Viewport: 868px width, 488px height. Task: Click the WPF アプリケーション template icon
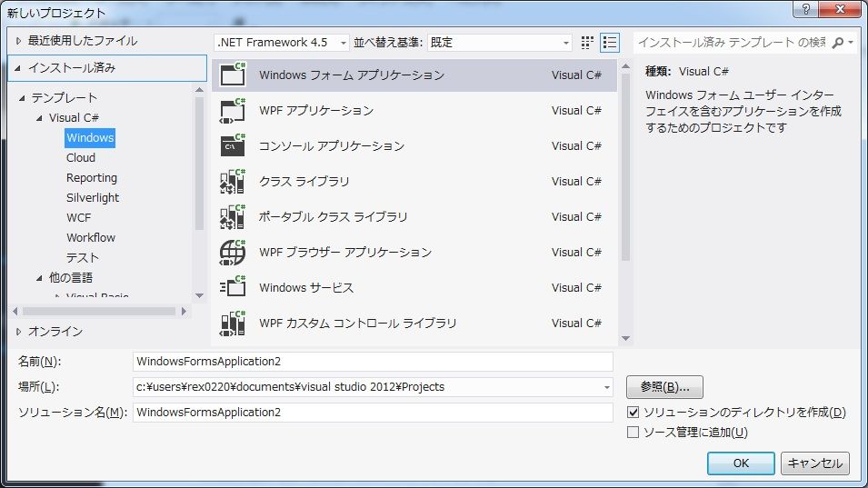pos(233,110)
